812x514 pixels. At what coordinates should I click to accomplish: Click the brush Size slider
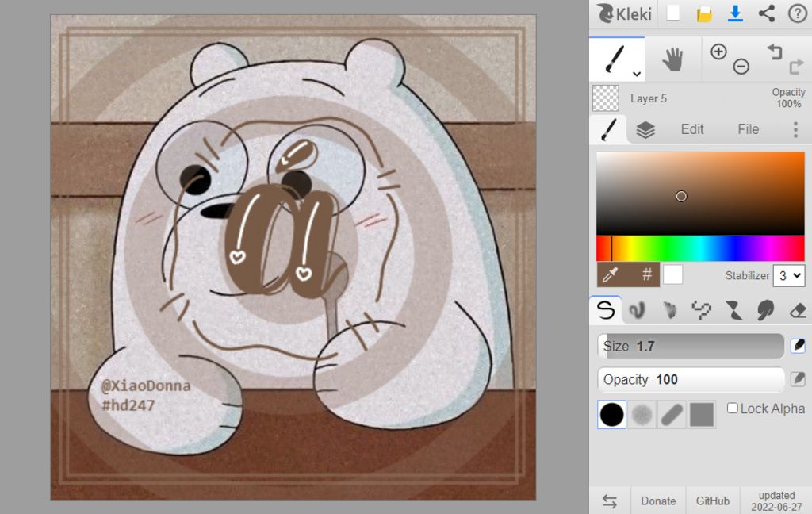[691, 346]
